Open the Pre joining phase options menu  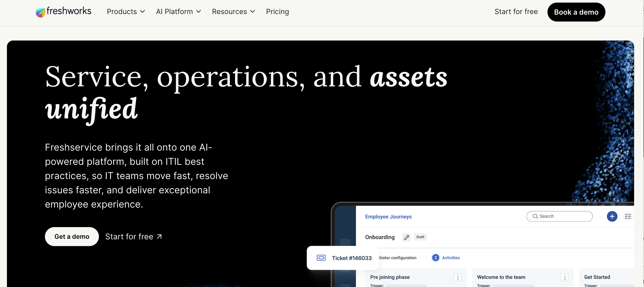(x=457, y=277)
